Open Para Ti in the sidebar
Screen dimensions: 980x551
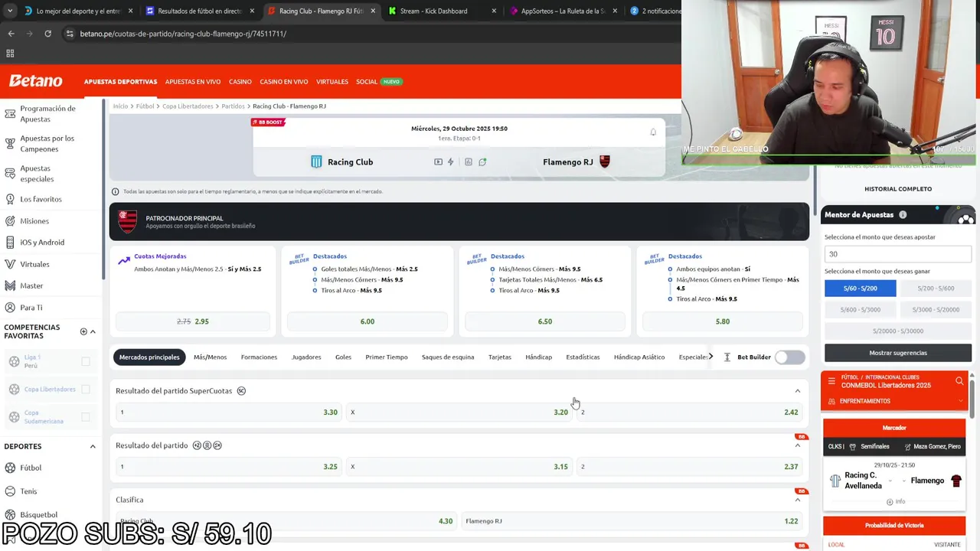pos(31,308)
